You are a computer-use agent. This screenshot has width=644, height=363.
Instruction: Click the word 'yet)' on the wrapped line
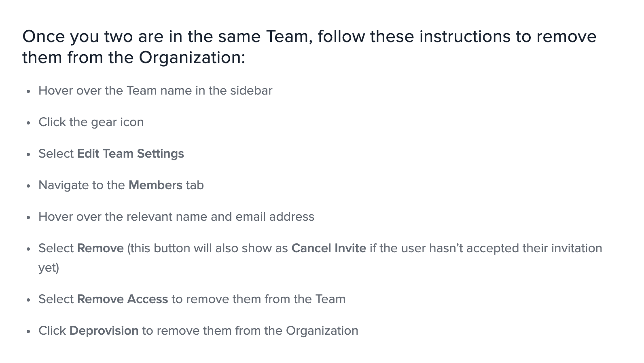[49, 268]
